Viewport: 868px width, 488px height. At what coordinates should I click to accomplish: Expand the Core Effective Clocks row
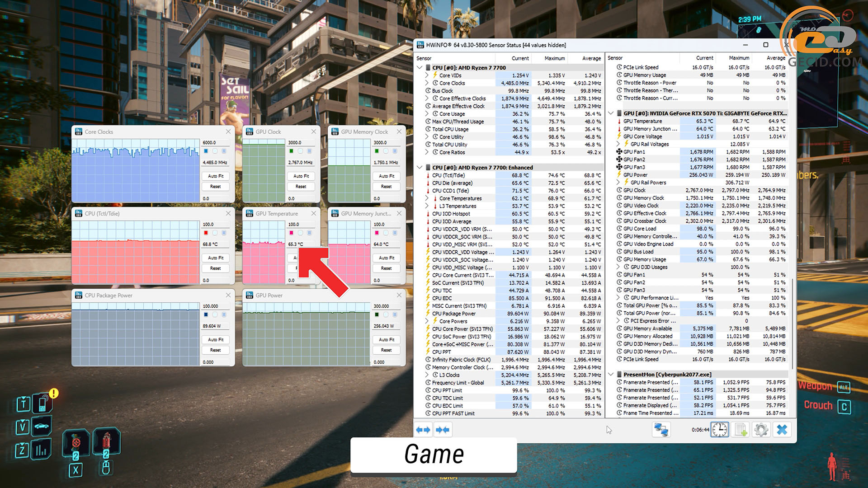click(x=427, y=99)
